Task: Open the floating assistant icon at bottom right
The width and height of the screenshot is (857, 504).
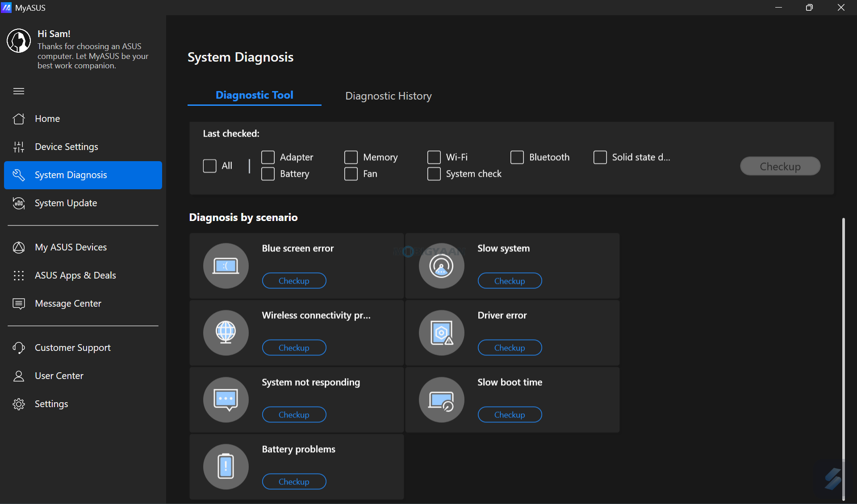Action: 833,479
